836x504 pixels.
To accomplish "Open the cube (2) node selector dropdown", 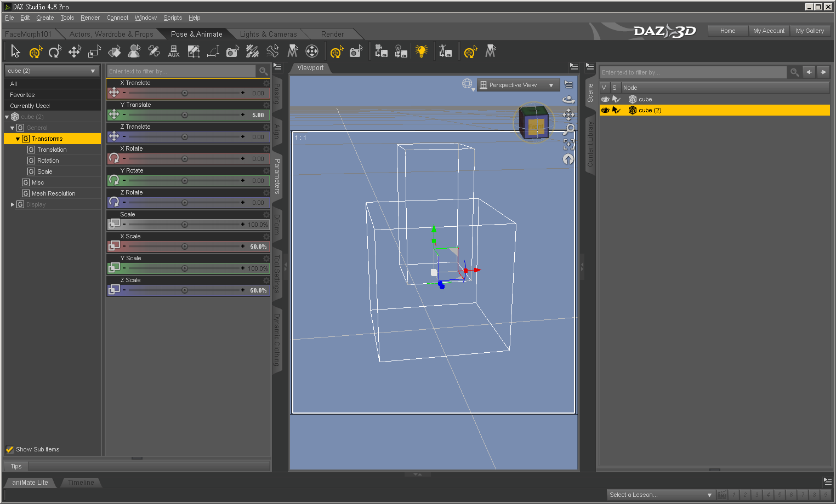I will (x=52, y=71).
